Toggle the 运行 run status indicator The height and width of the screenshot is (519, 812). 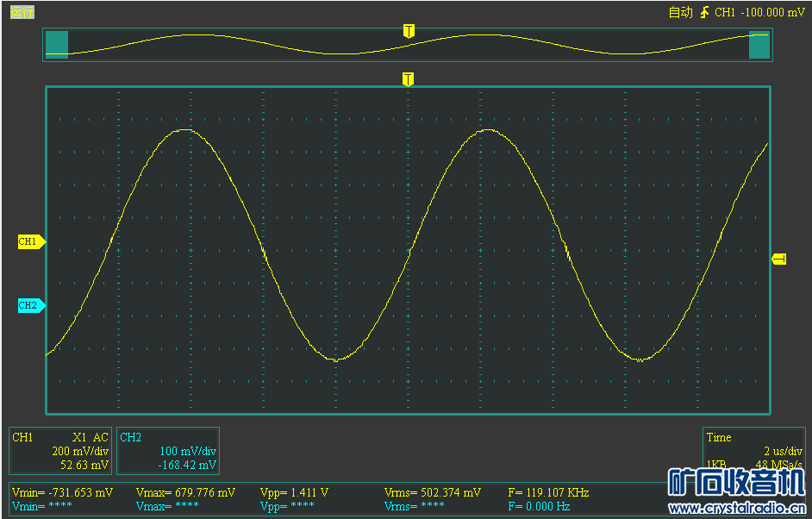click(22, 12)
